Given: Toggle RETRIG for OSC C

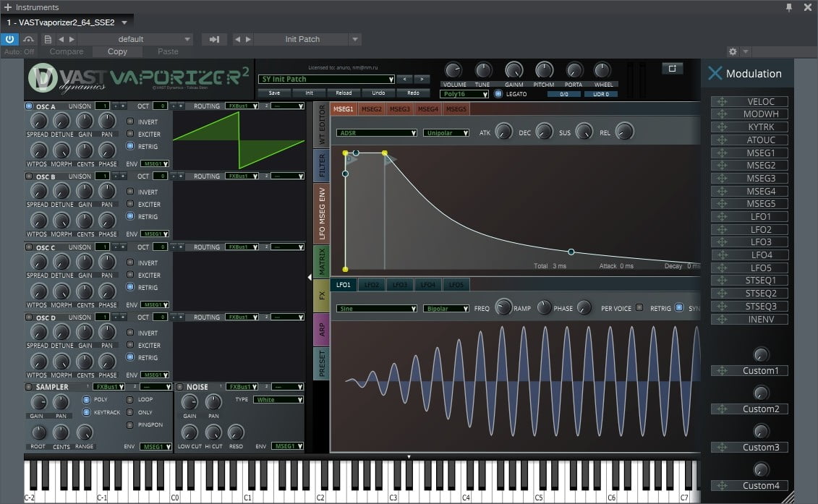Looking at the screenshot, I should (130, 288).
